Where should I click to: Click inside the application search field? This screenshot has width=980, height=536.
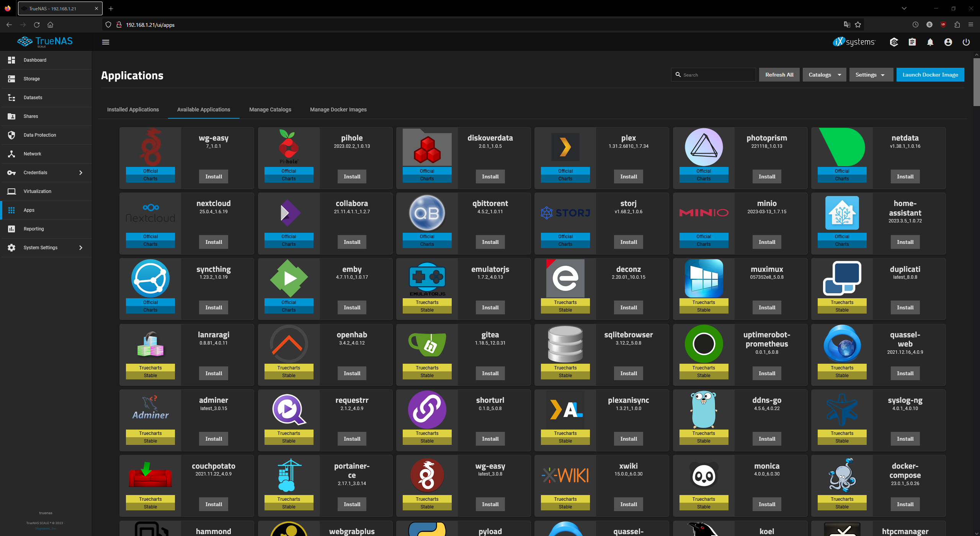(713, 75)
